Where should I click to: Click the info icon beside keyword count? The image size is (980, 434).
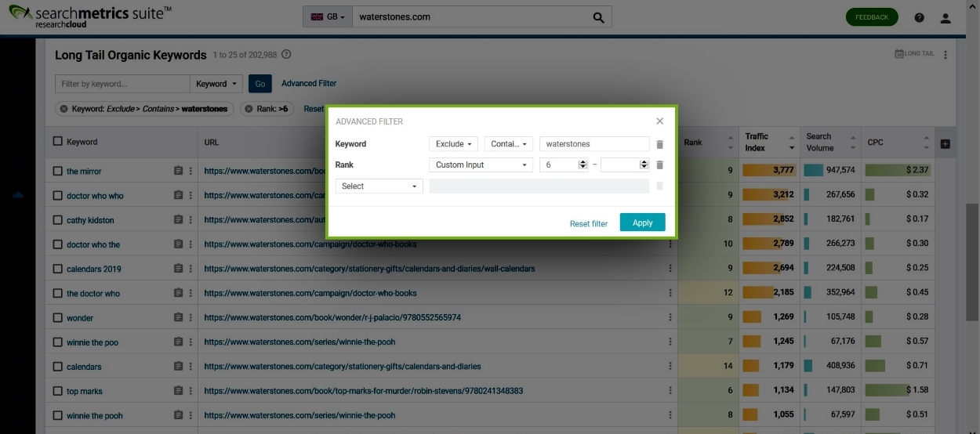click(286, 55)
